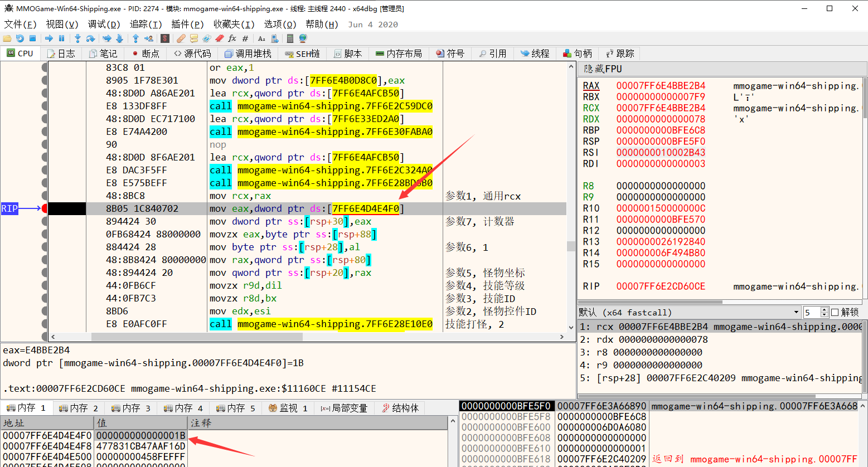The width and height of the screenshot is (868, 467).
Task: Switch to the 结构体 tab
Action: (400, 408)
